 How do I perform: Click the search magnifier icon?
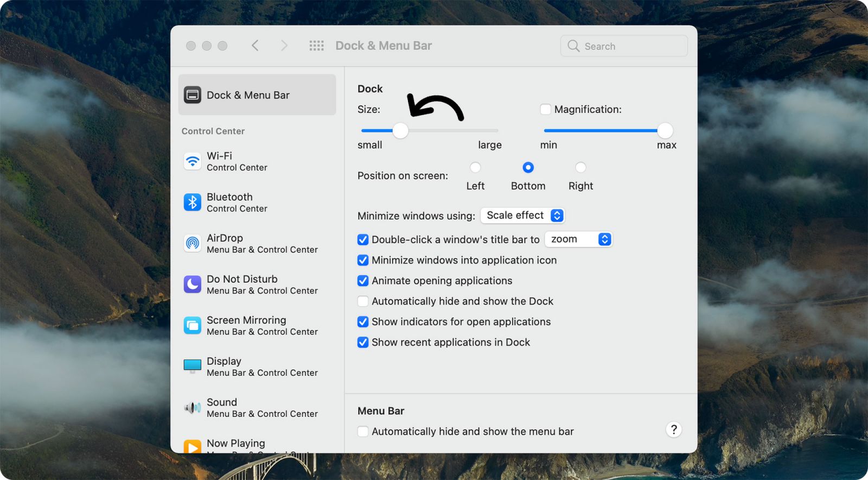click(573, 46)
